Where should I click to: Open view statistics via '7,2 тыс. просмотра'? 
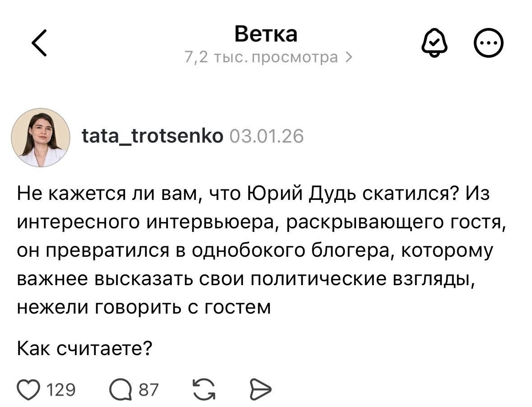[260, 56]
